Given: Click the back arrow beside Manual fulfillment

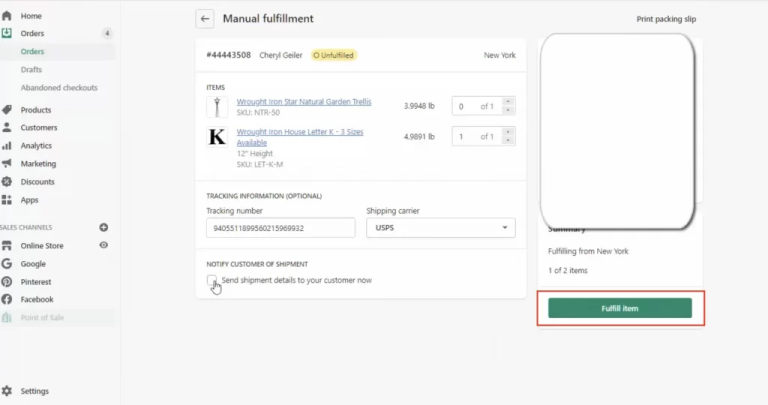Looking at the screenshot, I should point(205,18).
